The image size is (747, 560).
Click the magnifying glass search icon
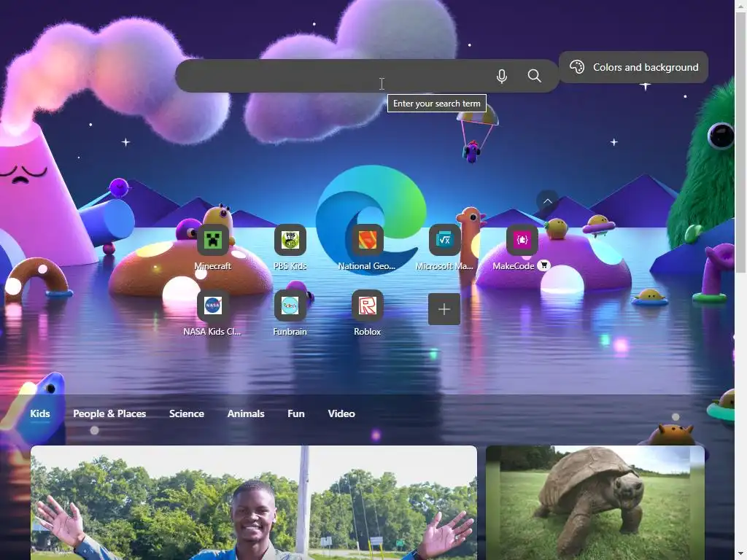click(534, 76)
